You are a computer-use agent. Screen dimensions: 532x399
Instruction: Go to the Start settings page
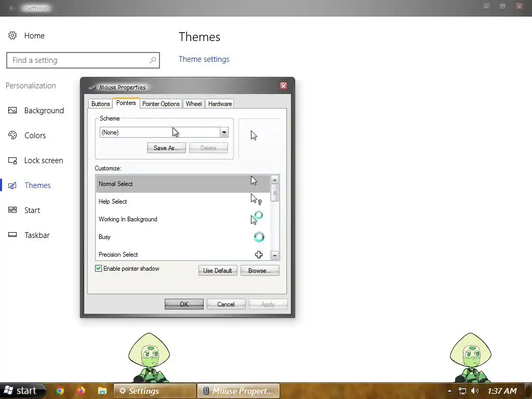pyautogui.click(x=32, y=210)
